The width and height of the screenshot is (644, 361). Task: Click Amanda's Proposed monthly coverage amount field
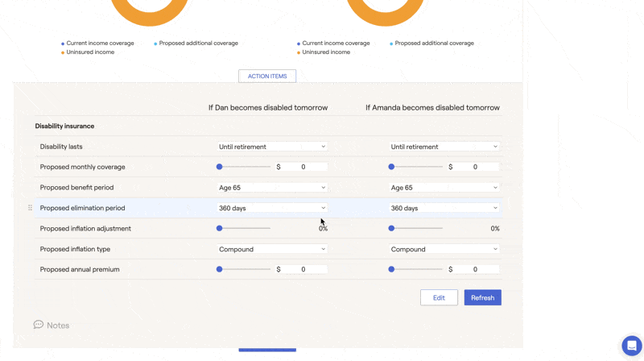tap(477, 167)
